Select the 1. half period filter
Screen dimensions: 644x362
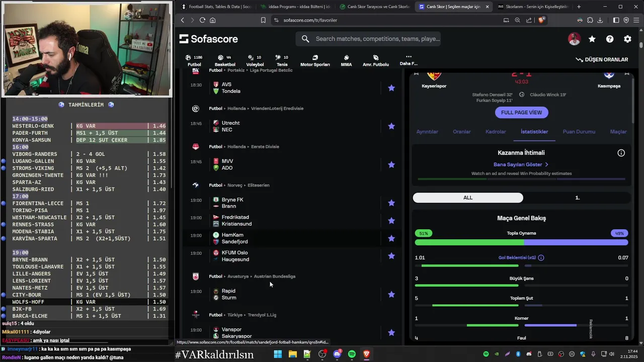click(x=577, y=198)
